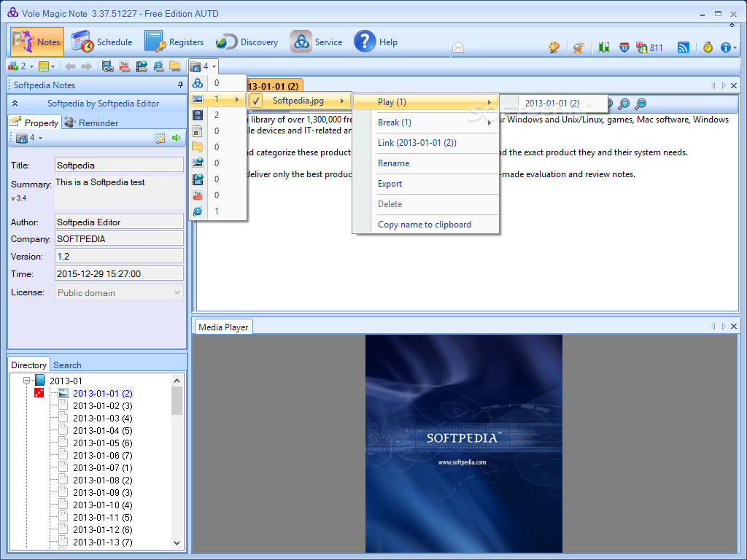Click the edit note pencil icon
This screenshot has width=747, height=560.
(x=160, y=138)
